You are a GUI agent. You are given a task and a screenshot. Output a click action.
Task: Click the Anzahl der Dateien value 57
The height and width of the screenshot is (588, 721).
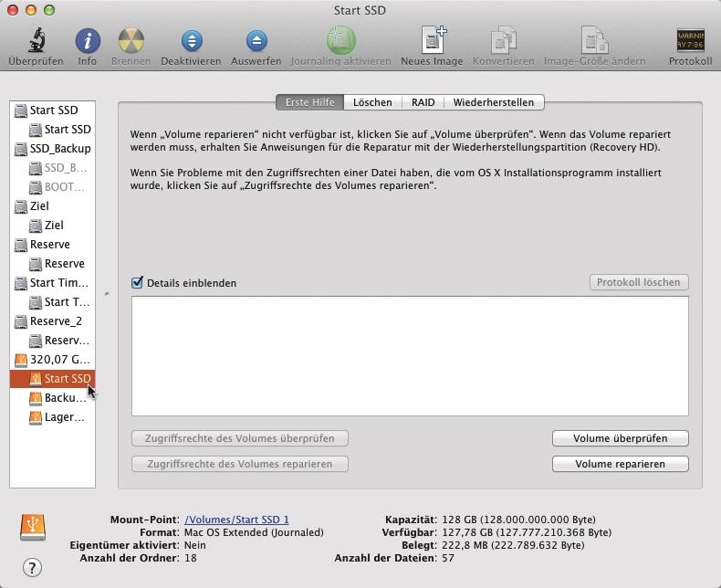coord(448,558)
